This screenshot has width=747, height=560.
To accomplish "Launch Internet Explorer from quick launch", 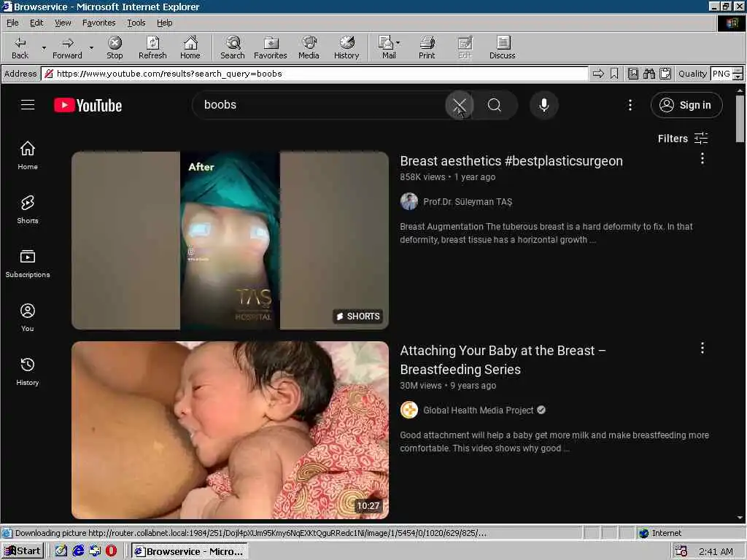I will pos(78,551).
